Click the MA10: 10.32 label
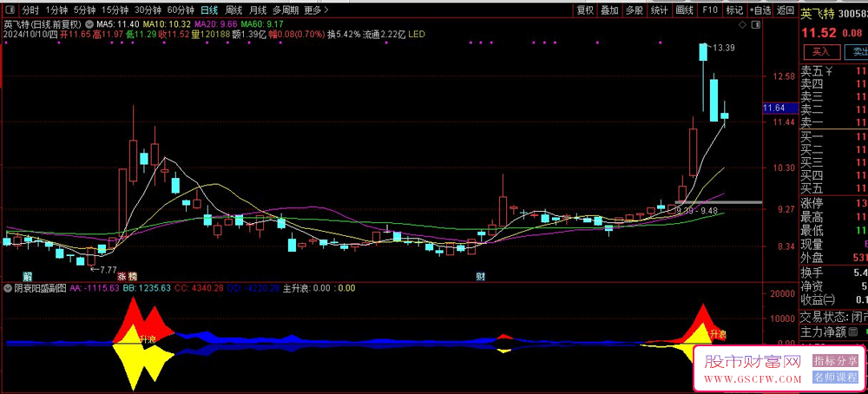868x394 pixels. pos(167,24)
